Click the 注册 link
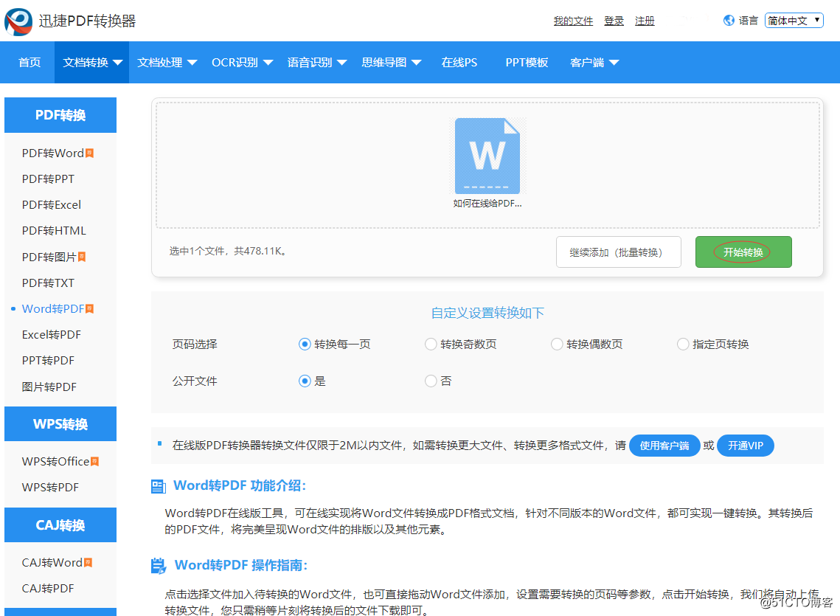Viewport: 840px width, 616px height. pos(645,21)
